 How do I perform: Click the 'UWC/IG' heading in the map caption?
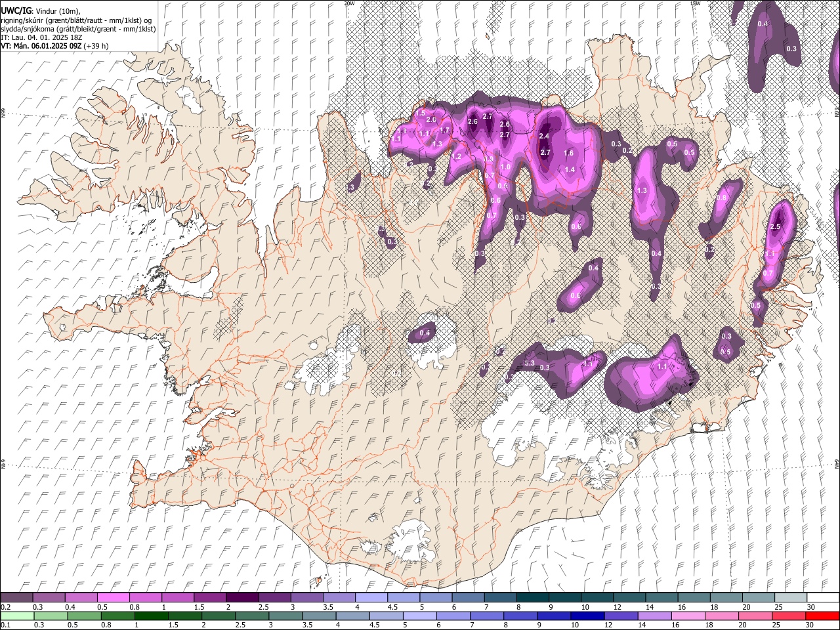tap(15, 11)
